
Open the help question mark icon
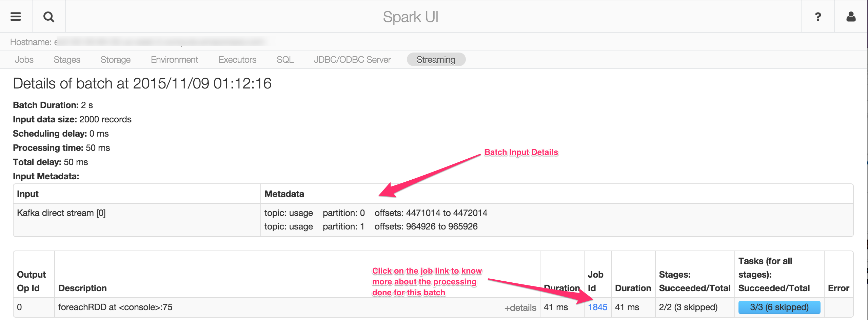818,17
